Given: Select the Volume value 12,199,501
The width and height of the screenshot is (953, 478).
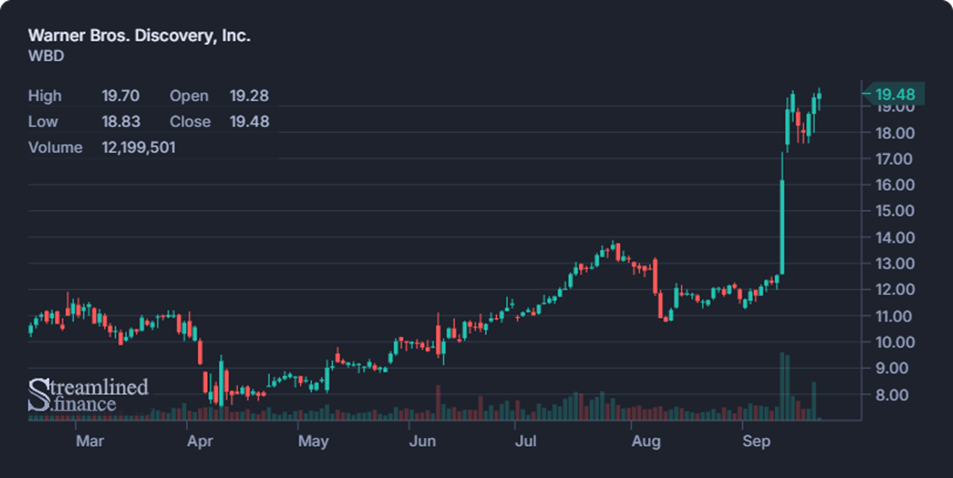Looking at the screenshot, I should (x=139, y=148).
